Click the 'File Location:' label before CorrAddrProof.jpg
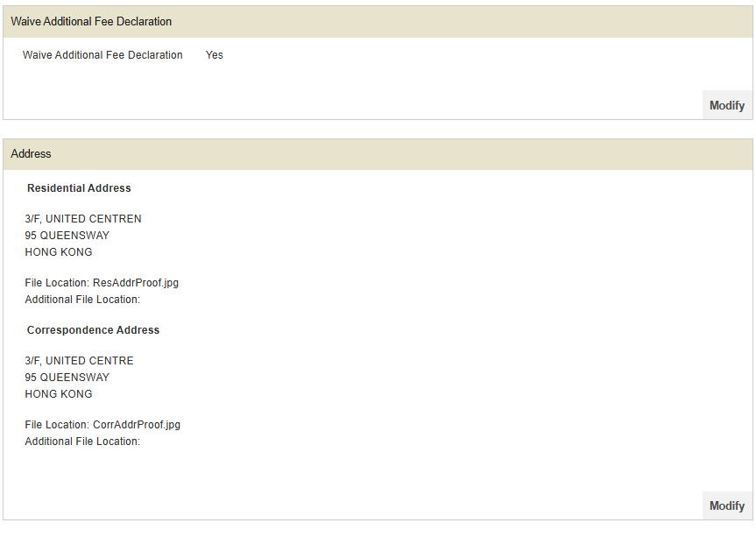 point(57,425)
